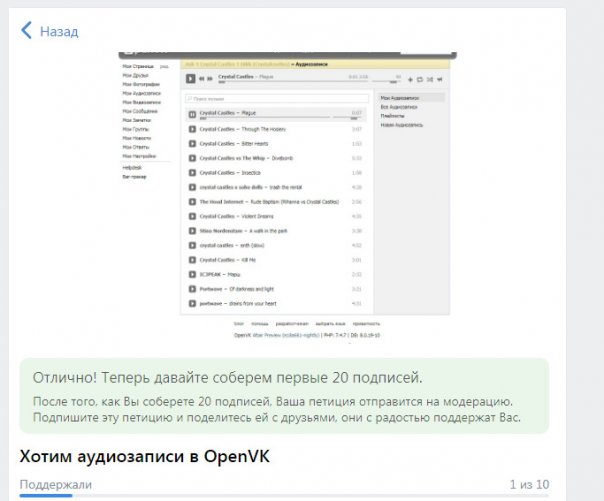Click the song search field in the screenshot
Viewport: 604px width, 501px height.
tap(277, 99)
